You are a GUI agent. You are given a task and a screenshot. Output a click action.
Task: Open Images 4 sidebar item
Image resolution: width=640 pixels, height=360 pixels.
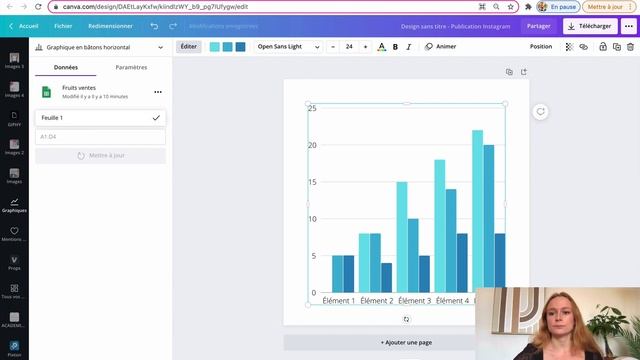[14, 90]
